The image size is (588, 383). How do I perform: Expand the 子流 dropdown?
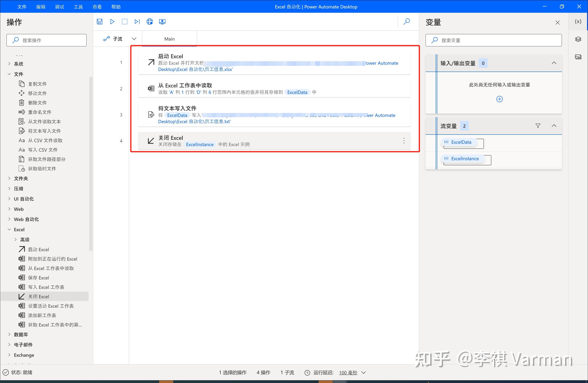click(x=134, y=39)
